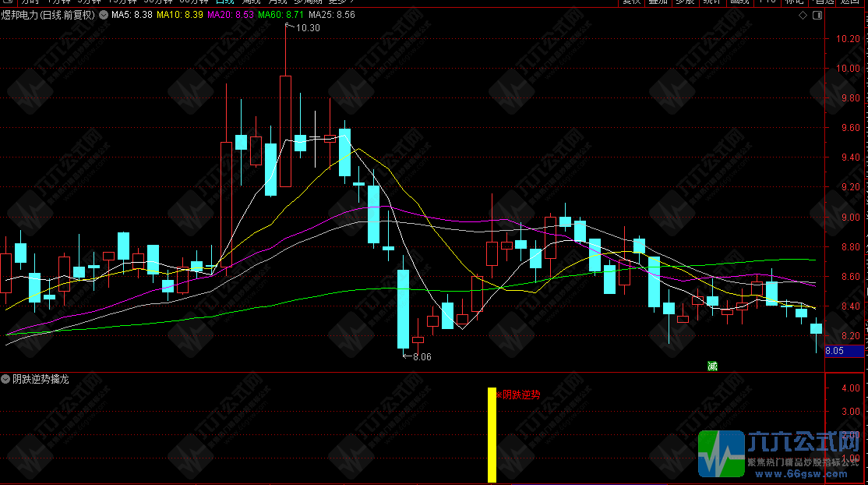Select the yellow 阴跌逆势 signal bar
The height and width of the screenshot is (485, 868).
click(x=492, y=435)
